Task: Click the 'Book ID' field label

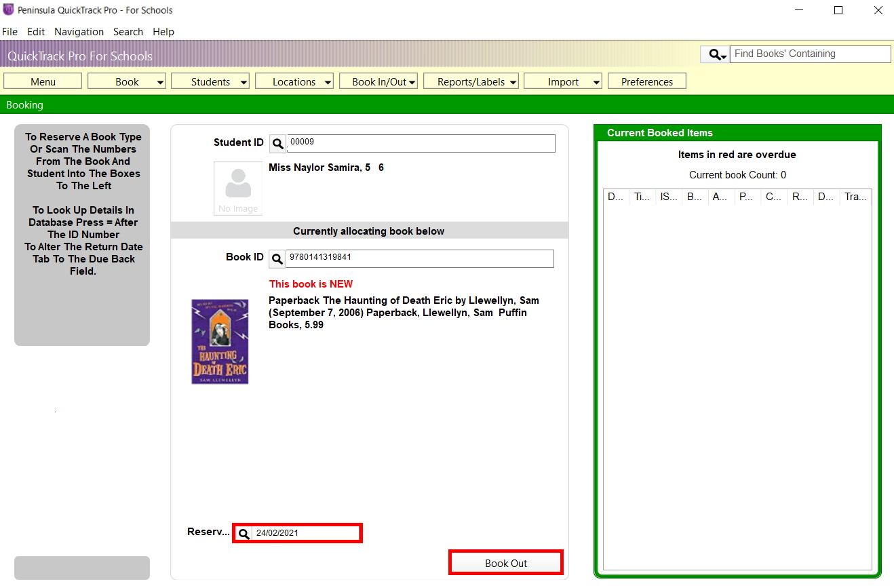Action: (245, 258)
